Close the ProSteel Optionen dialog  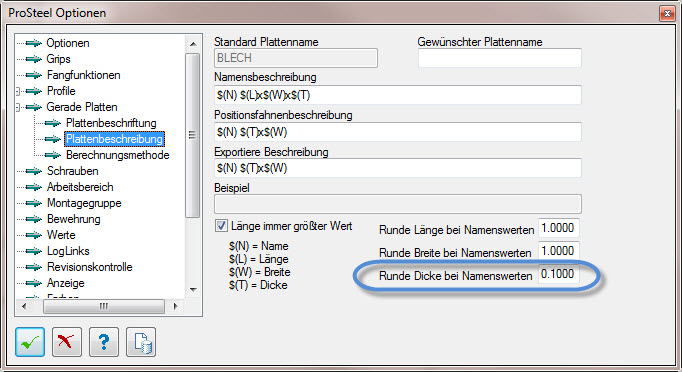(667, 14)
